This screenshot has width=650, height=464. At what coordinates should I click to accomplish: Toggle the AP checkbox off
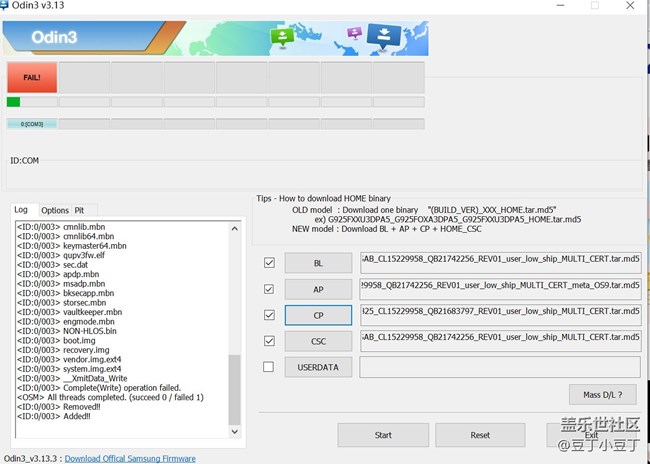coord(268,289)
